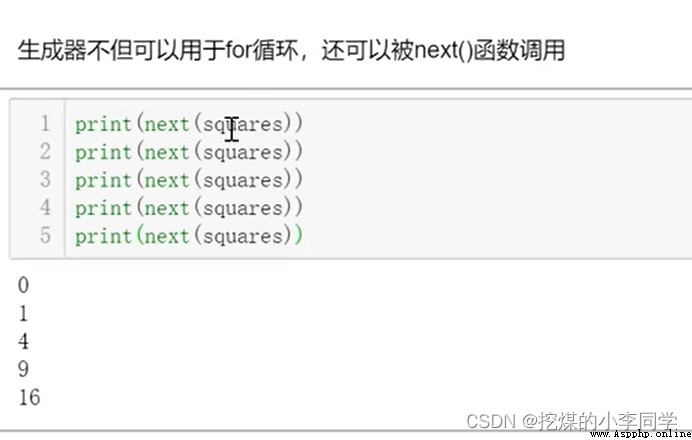Select line number 1 in gutter

click(x=45, y=124)
